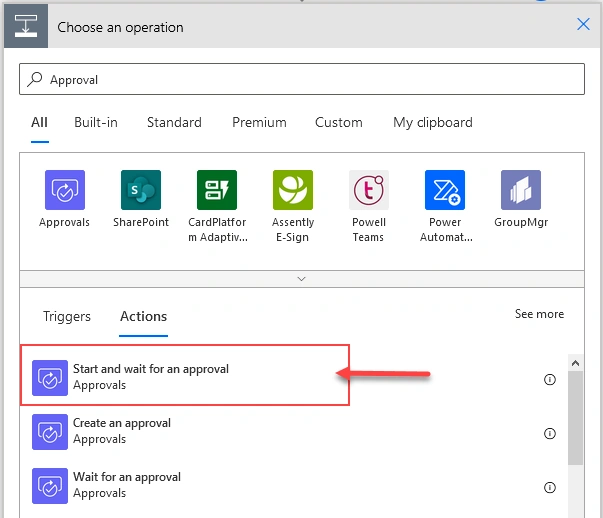Pick the Assently E-Sign connector
The height and width of the screenshot is (518, 603).
click(293, 190)
